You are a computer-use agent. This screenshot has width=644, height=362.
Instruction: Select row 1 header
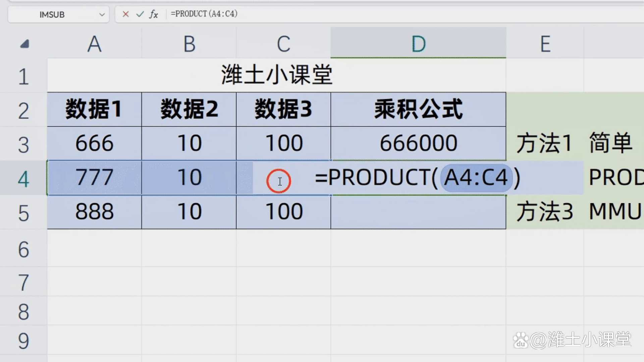click(23, 76)
